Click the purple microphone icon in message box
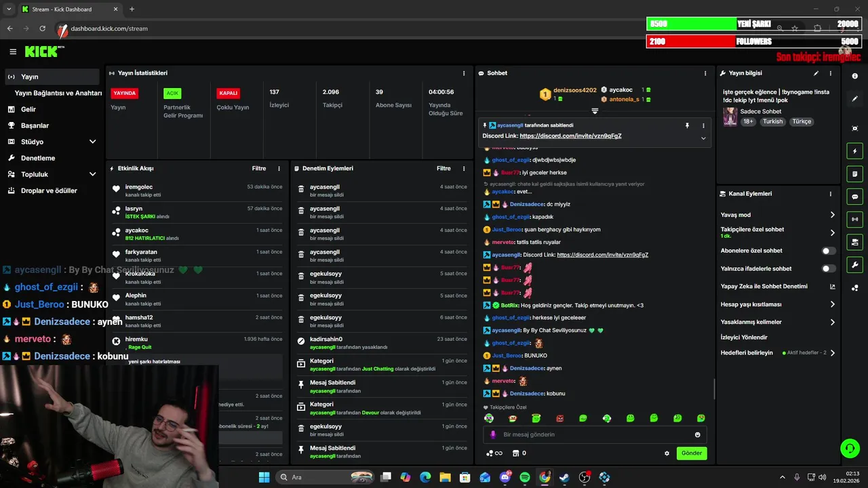 click(493, 434)
